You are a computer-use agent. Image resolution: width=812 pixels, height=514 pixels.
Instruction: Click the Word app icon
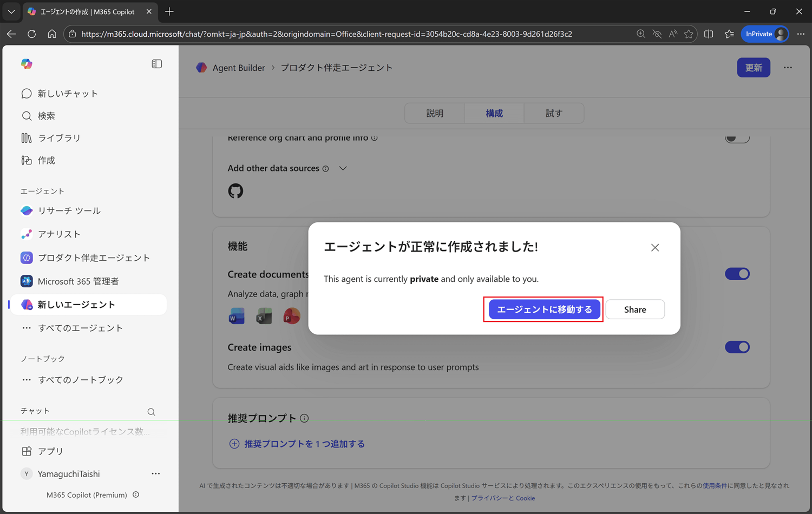[237, 317]
